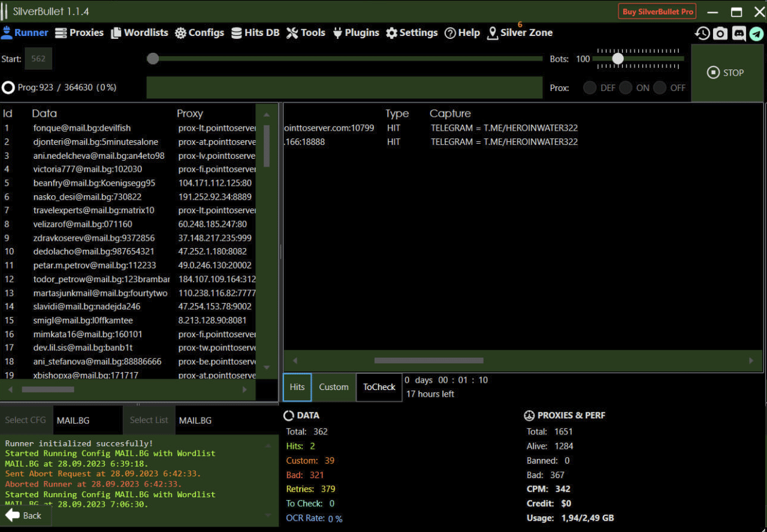
Task: Click the camera screenshot icon
Action: tap(720, 34)
